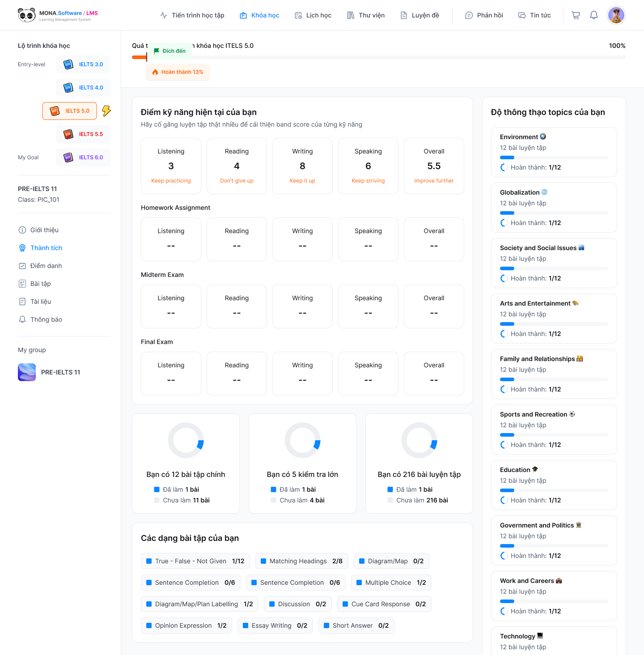Open the user avatar profile

coord(616,15)
